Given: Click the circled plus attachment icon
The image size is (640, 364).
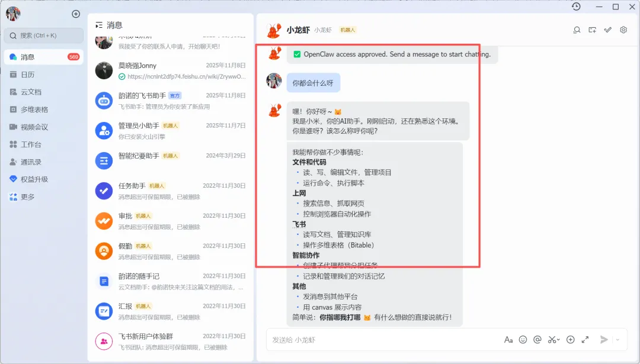Looking at the screenshot, I should pos(571,340).
